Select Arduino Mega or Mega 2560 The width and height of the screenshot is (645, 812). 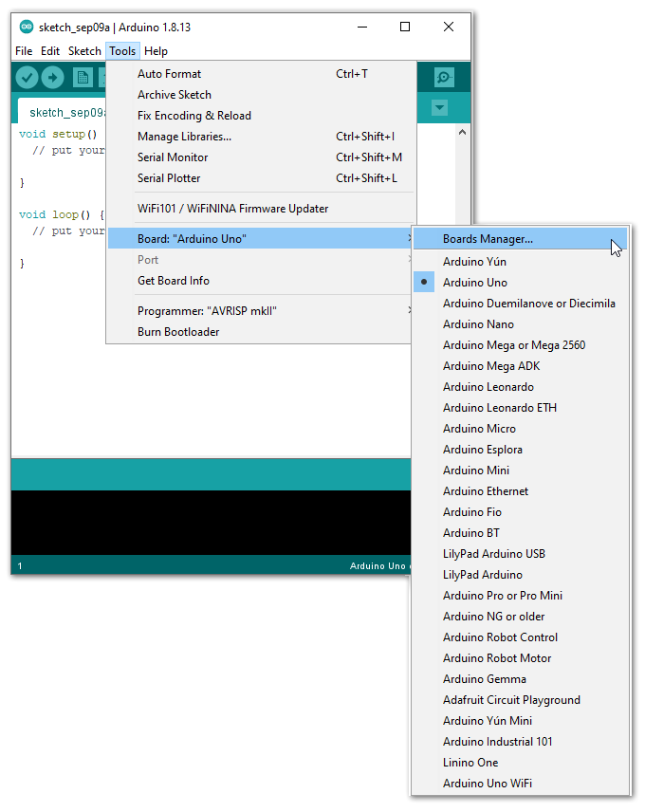click(520, 345)
